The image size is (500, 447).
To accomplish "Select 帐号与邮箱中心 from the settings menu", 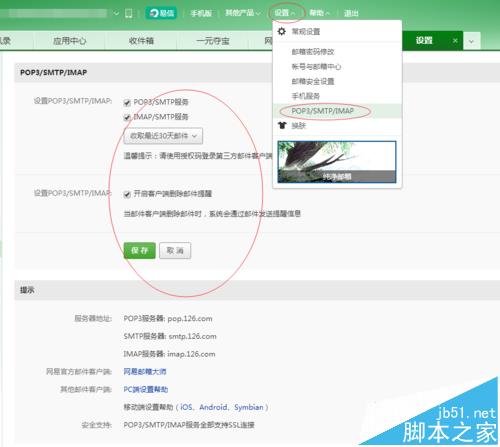I will coord(316,67).
